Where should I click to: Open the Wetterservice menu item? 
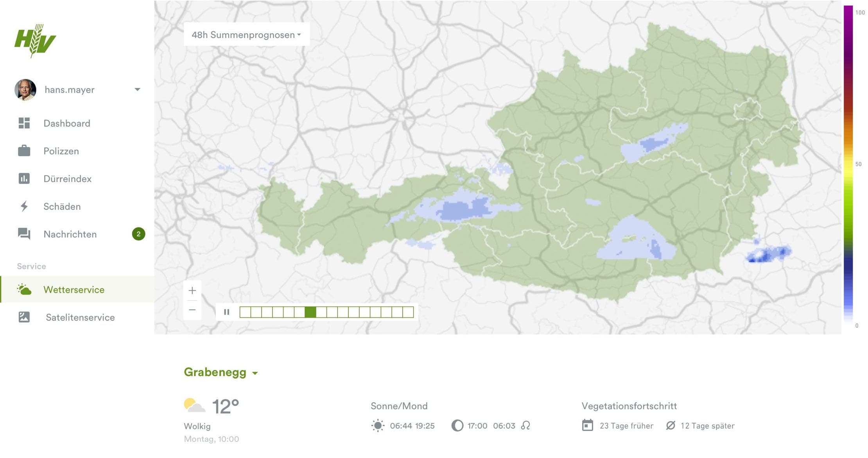pos(74,290)
